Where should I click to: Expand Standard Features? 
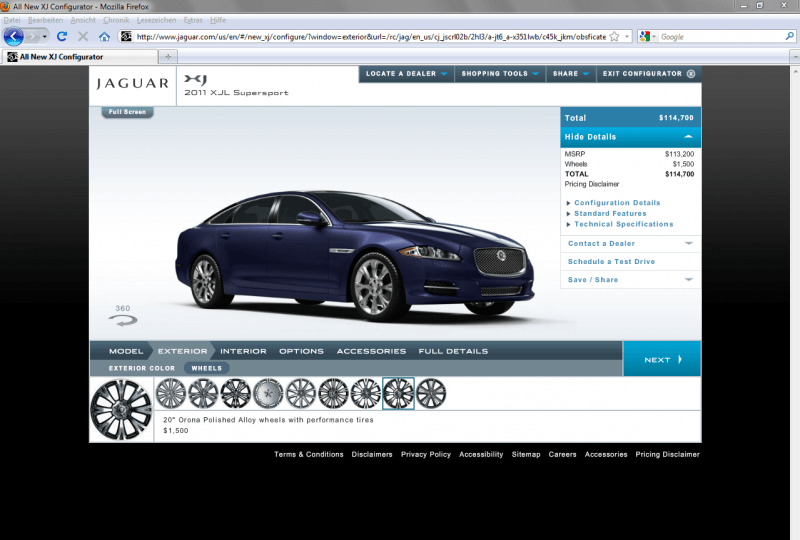click(610, 213)
